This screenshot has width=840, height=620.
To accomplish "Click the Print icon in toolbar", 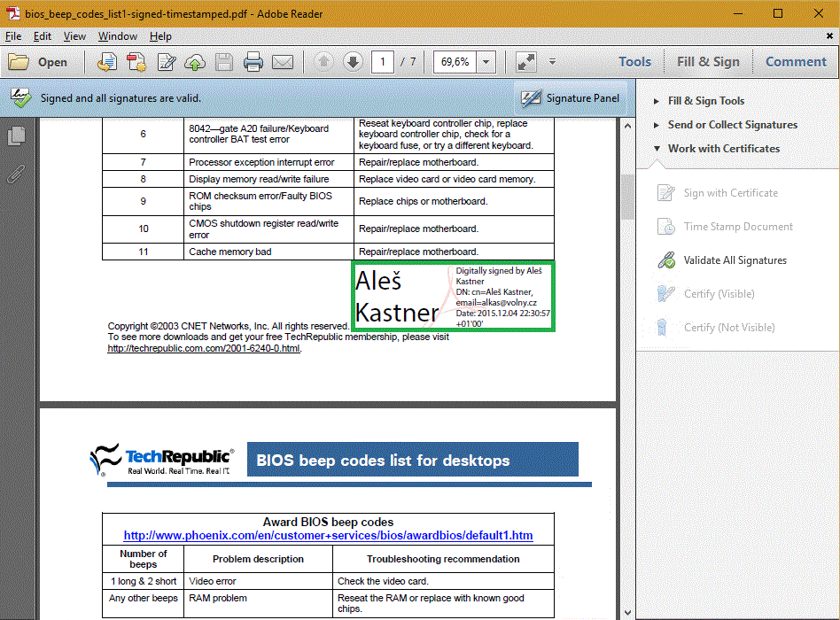I will coord(253,62).
